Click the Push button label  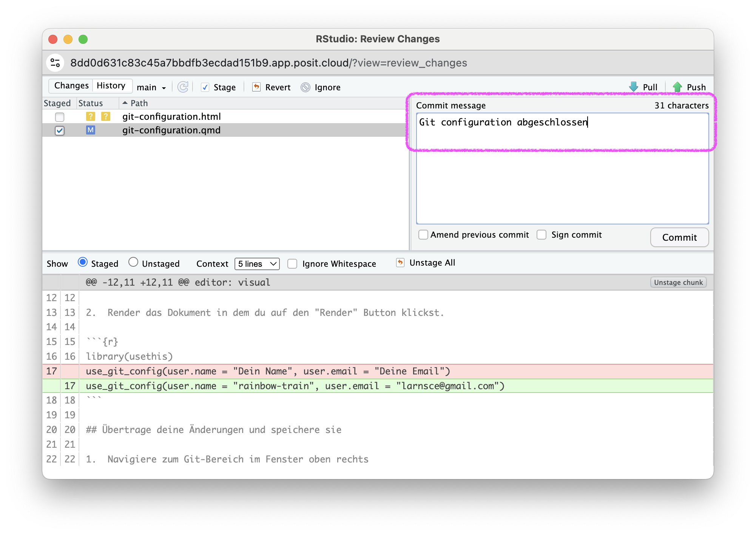point(696,87)
